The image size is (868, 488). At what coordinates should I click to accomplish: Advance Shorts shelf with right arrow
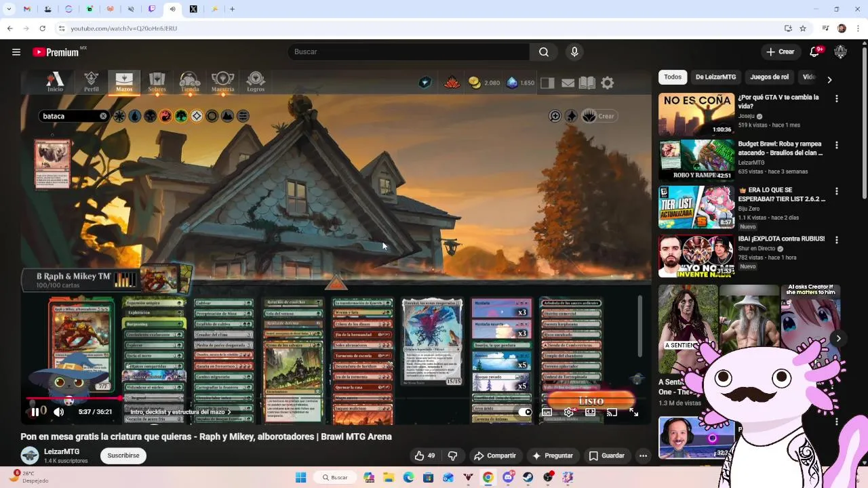click(838, 338)
